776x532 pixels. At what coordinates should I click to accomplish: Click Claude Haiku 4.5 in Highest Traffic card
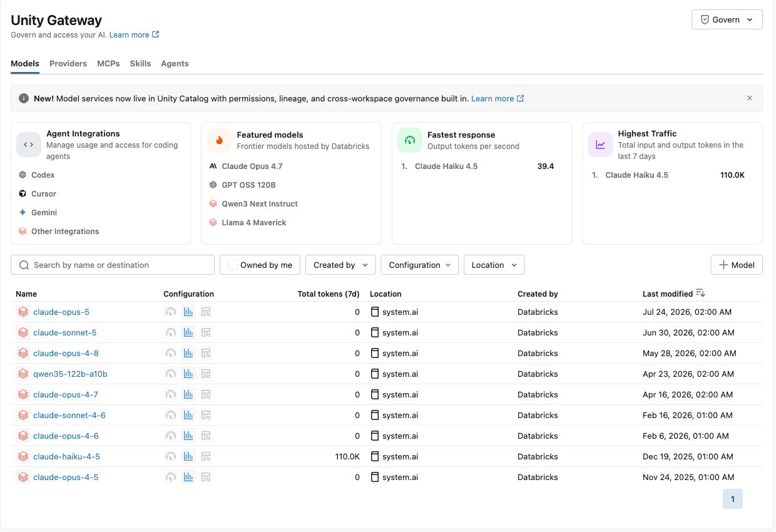tap(637, 175)
